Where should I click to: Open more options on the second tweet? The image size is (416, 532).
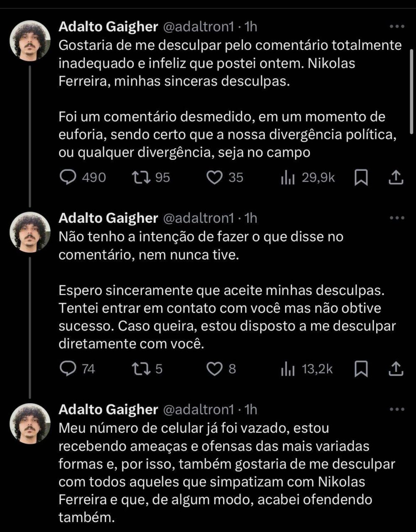point(397,218)
